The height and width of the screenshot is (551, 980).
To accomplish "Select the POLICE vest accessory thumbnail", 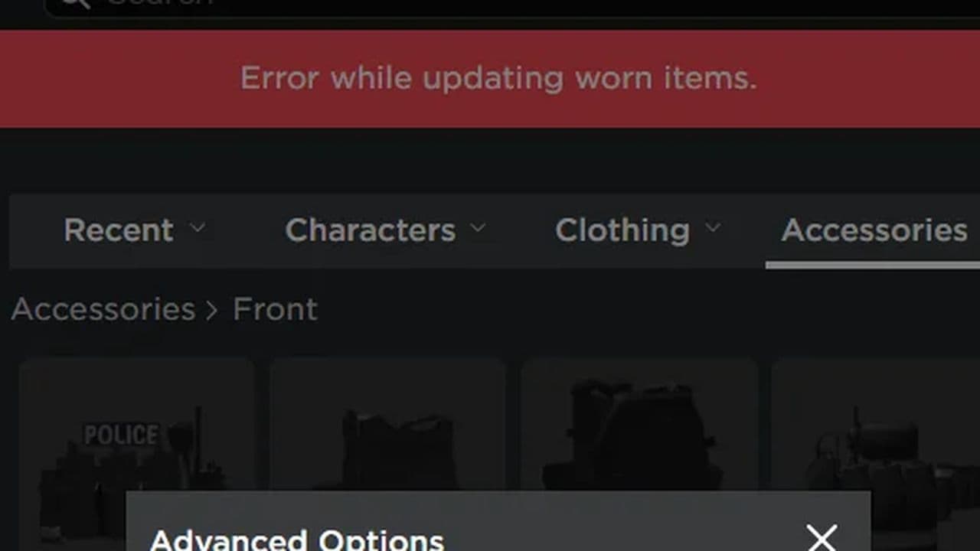I will click(x=136, y=453).
